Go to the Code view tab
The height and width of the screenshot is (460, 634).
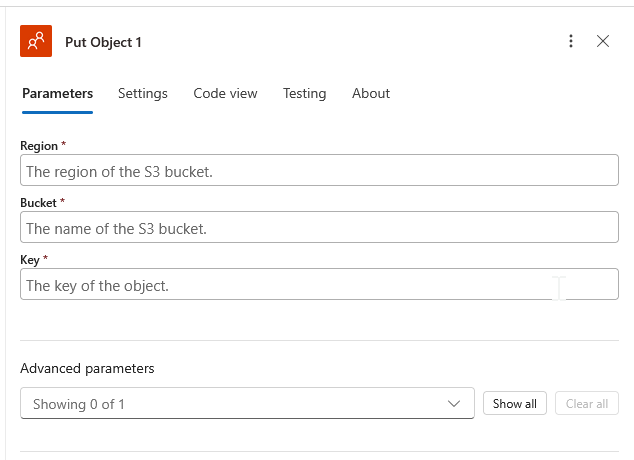click(225, 93)
